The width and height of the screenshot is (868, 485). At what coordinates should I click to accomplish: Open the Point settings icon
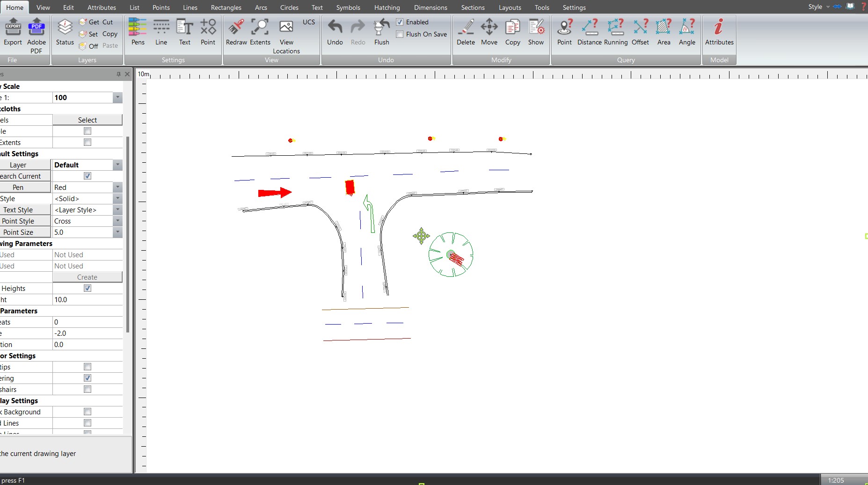[x=208, y=27]
